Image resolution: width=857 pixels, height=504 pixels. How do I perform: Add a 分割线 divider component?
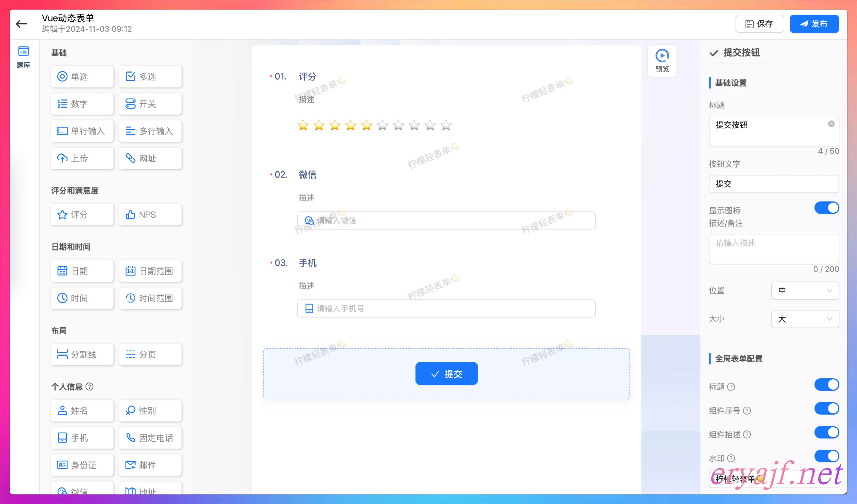click(82, 354)
